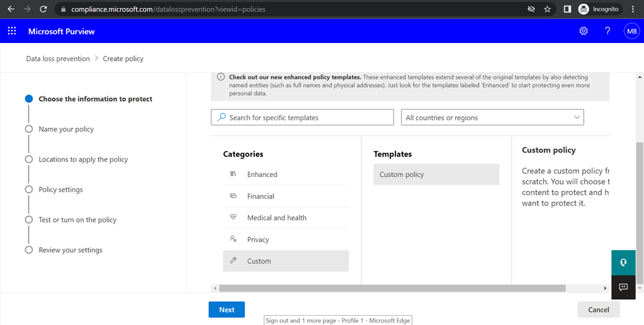The image size is (644, 325).
Task: Click the browser reload icon
Action: click(43, 9)
